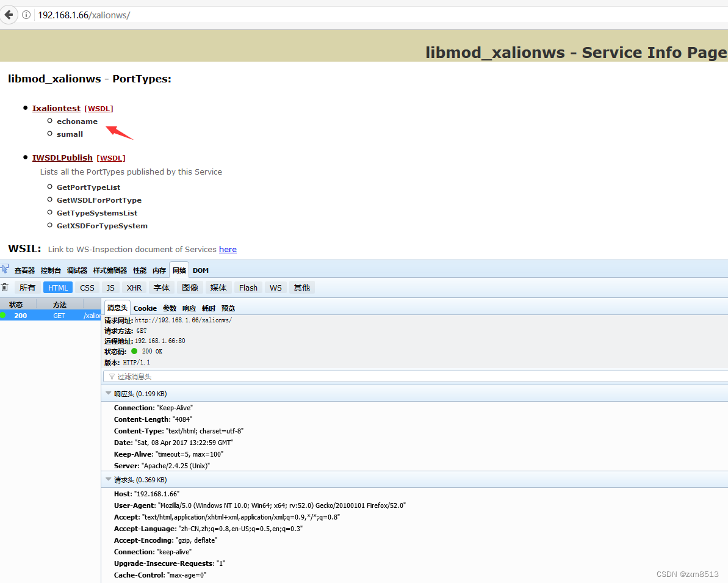Click the 远程地址 remote address value
Image resolution: width=728 pixels, height=583 pixels.
(160, 341)
